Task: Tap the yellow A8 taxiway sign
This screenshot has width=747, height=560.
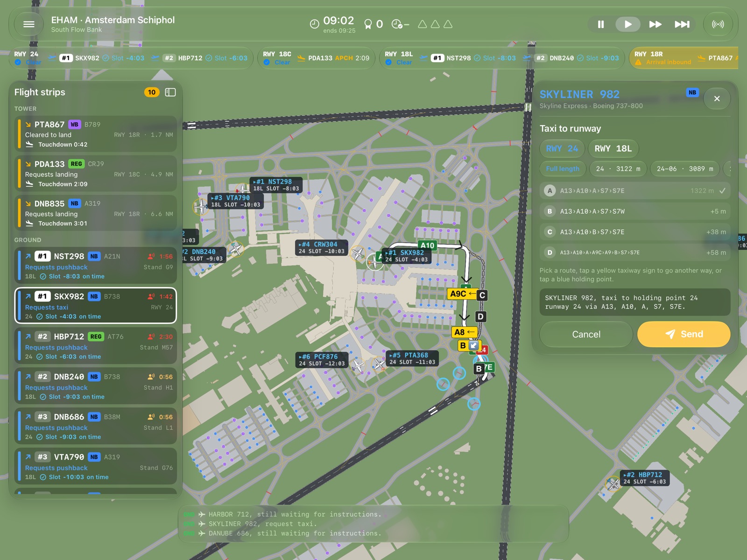Action: [x=465, y=332]
